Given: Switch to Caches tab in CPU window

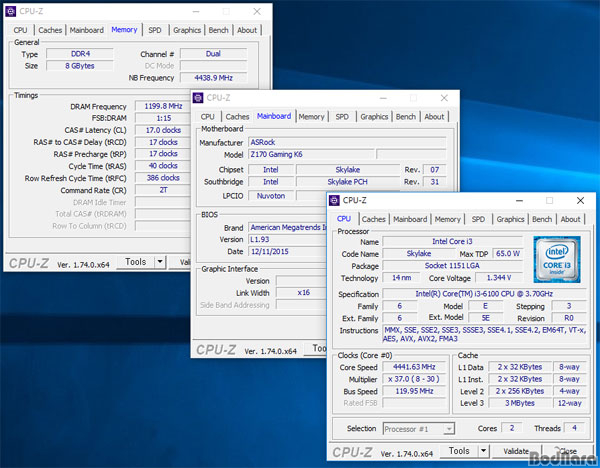Looking at the screenshot, I should coord(373,219).
